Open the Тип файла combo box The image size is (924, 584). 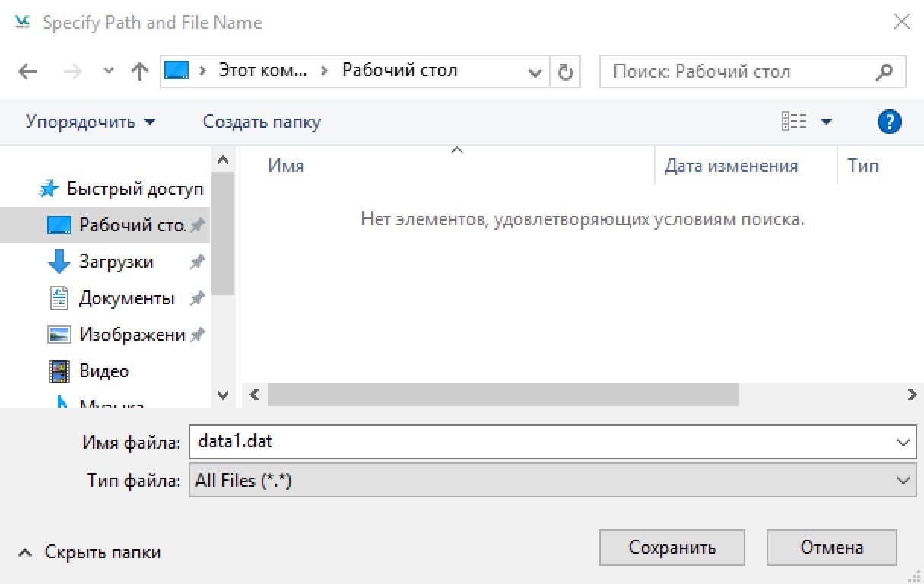tap(552, 481)
